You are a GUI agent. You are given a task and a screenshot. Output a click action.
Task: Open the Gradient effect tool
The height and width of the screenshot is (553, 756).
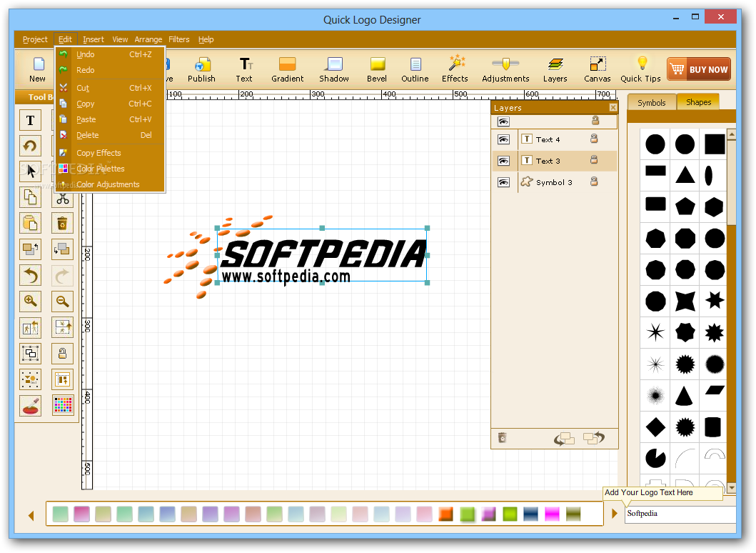[x=288, y=69]
